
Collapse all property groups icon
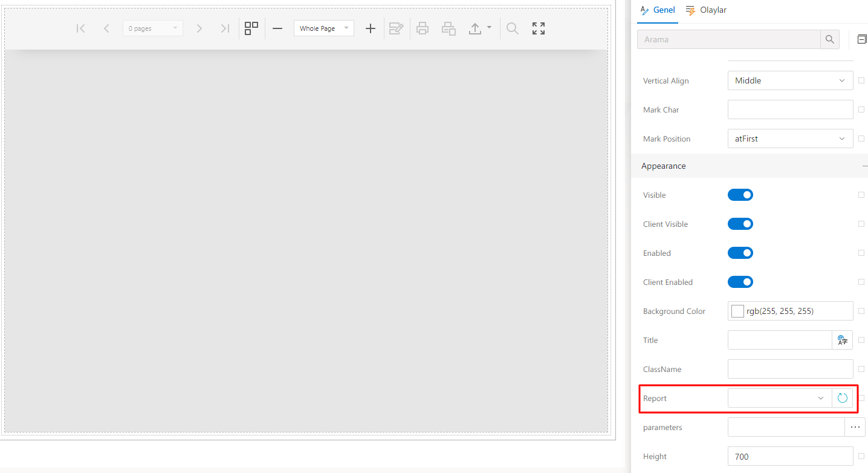click(x=862, y=39)
